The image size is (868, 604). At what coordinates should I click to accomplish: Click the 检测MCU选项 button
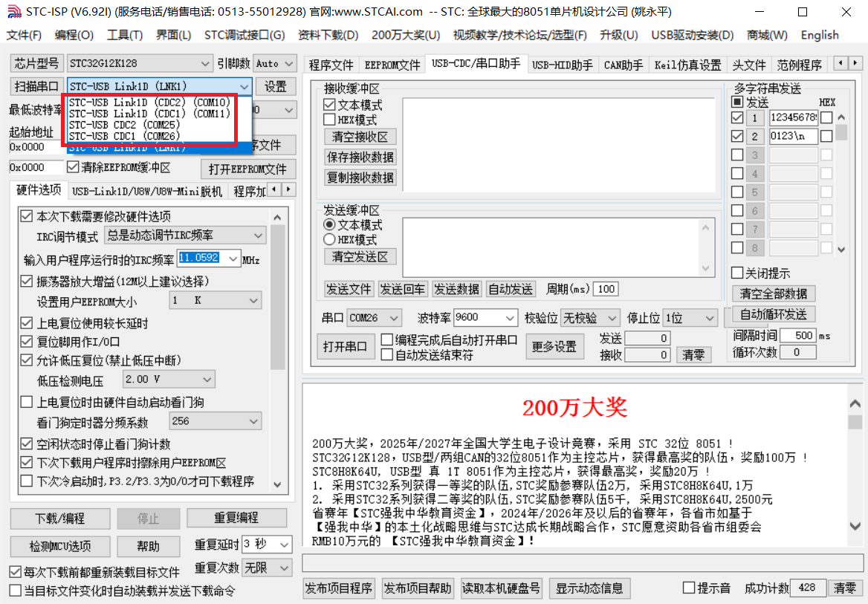pyautogui.click(x=59, y=547)
